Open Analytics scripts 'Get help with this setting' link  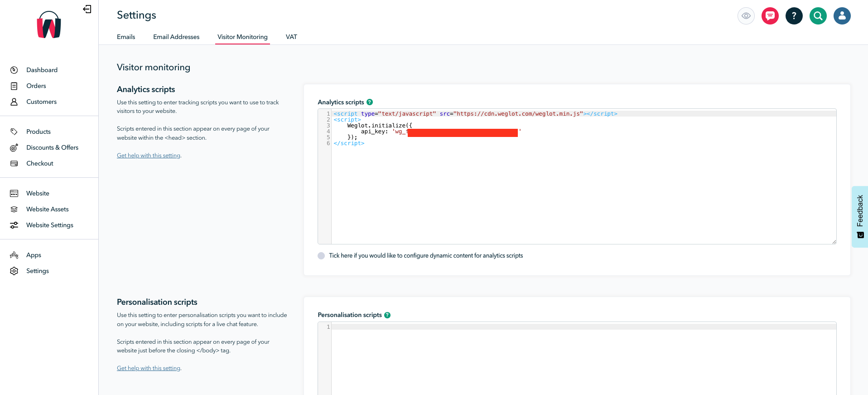tap(149, 156)
